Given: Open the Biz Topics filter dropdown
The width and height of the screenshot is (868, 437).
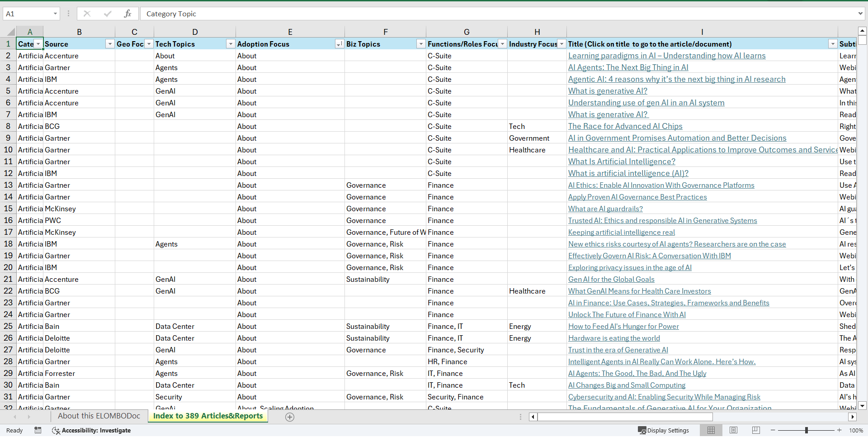Looking at the screenshot, I should pos(421,44).
